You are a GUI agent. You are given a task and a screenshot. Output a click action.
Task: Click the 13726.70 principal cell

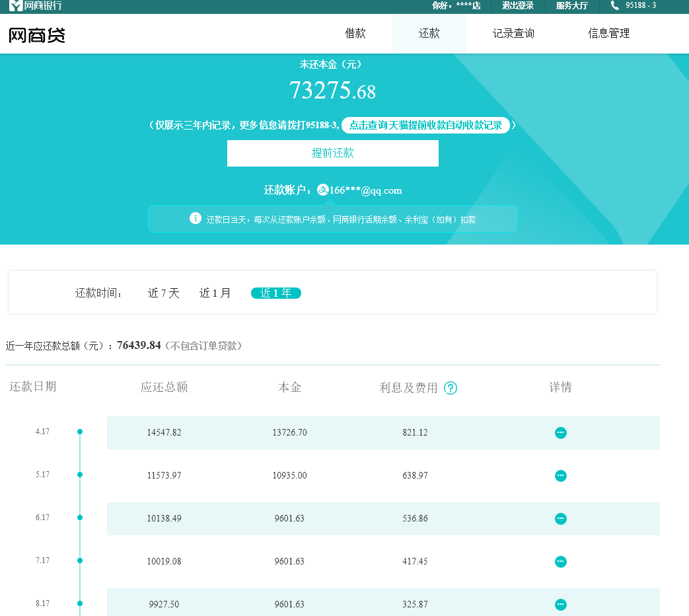point(289,433)
